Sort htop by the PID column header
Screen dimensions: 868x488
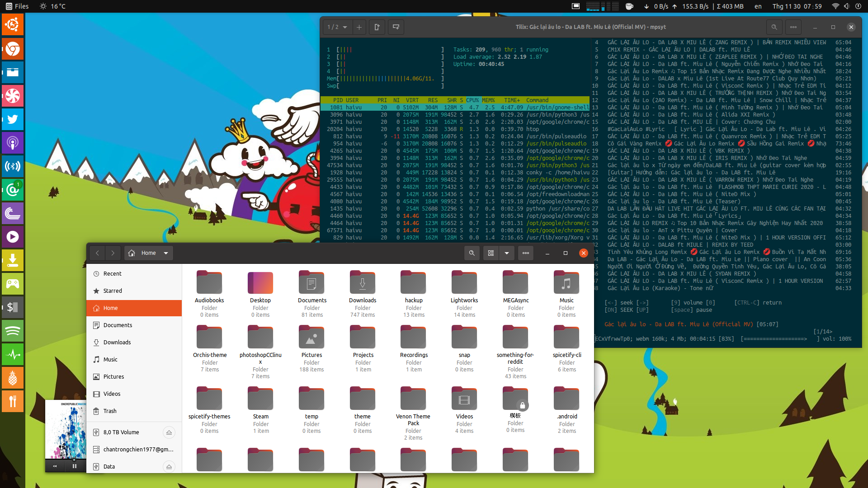coord(337,100)
